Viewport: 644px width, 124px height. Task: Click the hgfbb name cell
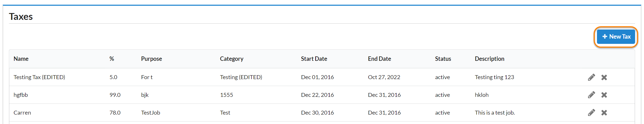[x=21, y=95]
